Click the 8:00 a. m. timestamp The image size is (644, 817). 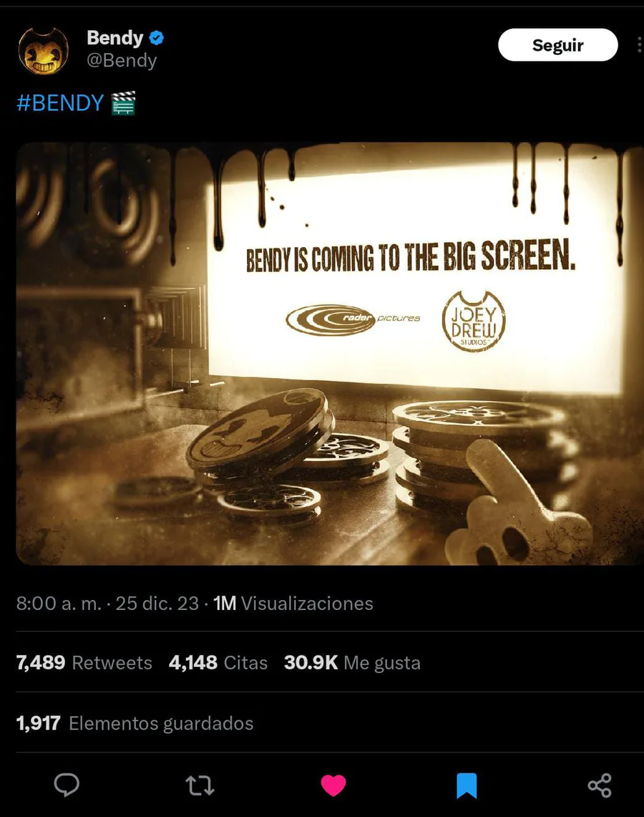59,604
